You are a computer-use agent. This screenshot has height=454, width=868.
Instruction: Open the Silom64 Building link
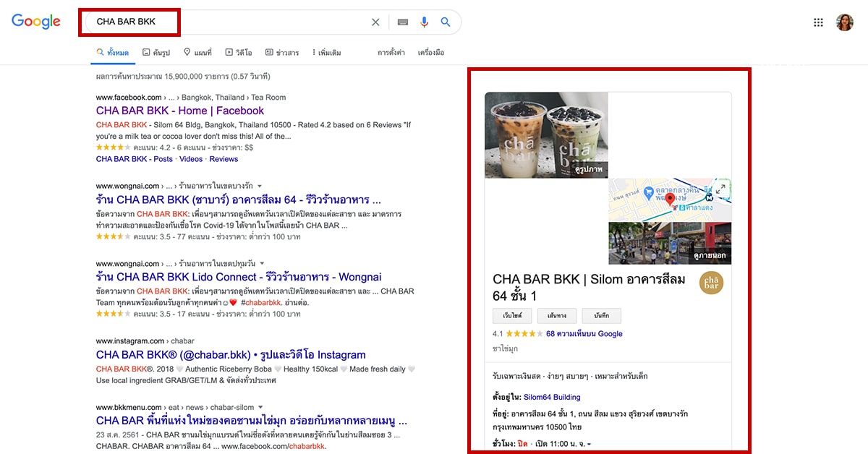pyautogui.click(x=552, y=397)
